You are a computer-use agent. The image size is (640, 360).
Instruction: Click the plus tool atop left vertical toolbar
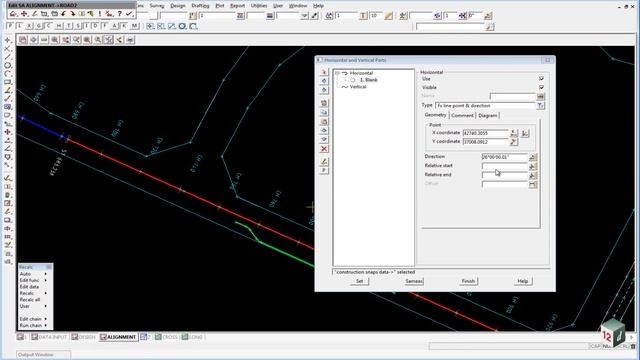click(8, 40)
